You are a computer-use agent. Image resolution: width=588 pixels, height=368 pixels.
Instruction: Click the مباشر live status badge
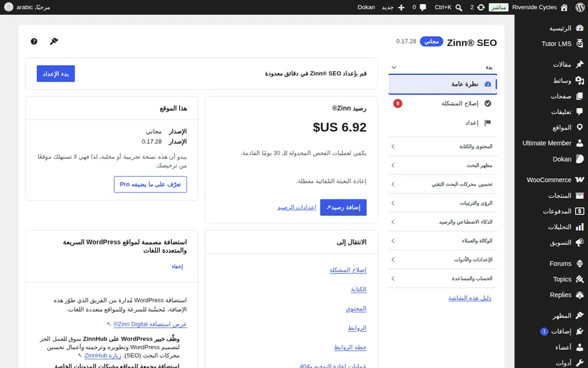tap(499, 7)
